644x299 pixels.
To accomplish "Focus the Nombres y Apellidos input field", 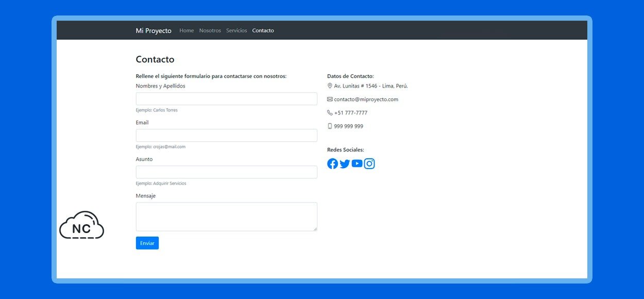I will [227, 99].
